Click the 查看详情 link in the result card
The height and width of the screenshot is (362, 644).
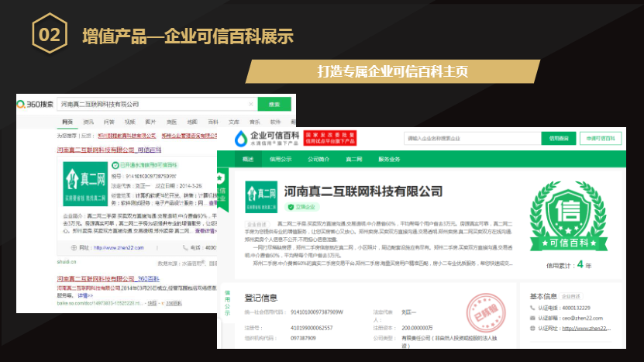[x=206, y=231]
